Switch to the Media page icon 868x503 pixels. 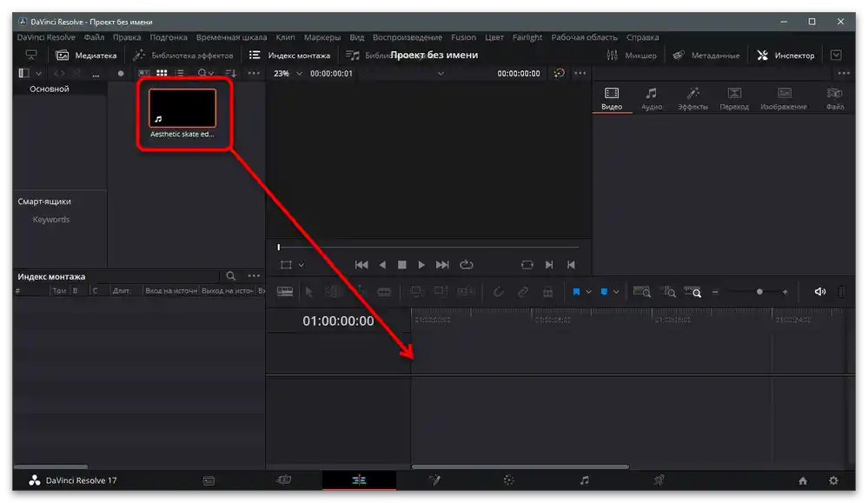pos(209,480)
